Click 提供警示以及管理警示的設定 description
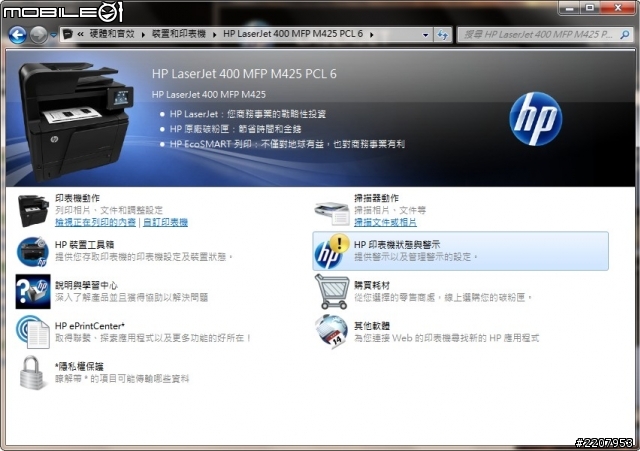 coord(416,257)
